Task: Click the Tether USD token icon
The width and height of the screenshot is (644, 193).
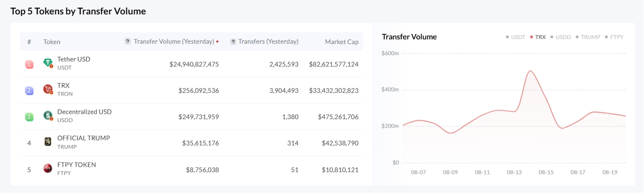Action: 48,63
